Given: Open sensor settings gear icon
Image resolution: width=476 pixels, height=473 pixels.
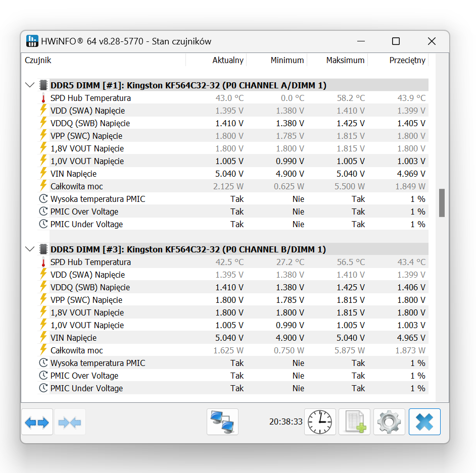Looking at the screenshot, I should (x=389, y=422).
